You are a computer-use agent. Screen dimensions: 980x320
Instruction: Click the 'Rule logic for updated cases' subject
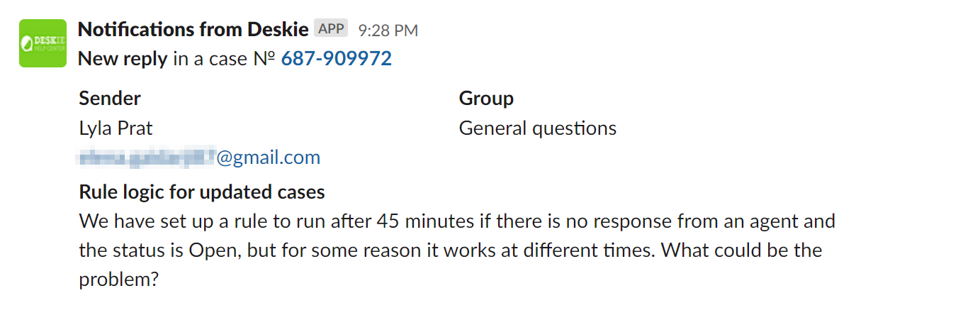202,192
